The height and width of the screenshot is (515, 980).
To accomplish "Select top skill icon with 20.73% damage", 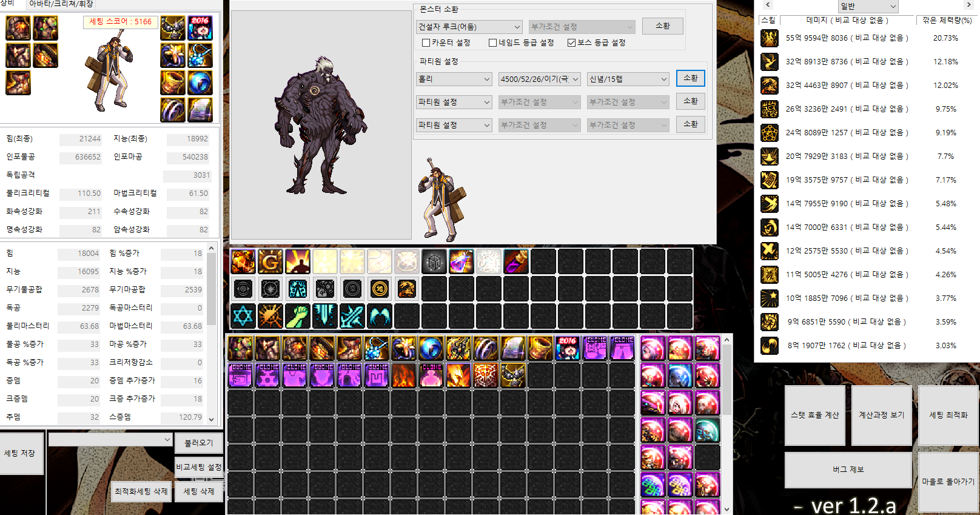I will pos(770,38).
